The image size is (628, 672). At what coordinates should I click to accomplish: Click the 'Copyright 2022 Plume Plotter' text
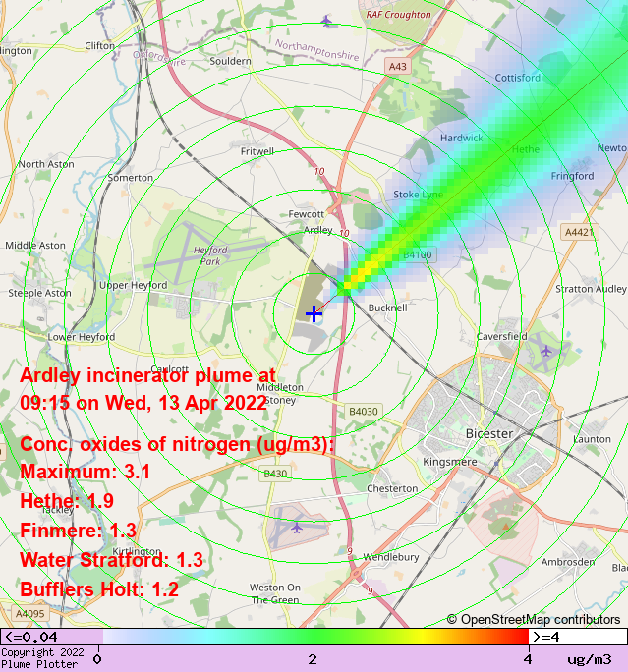click(42, 658)
